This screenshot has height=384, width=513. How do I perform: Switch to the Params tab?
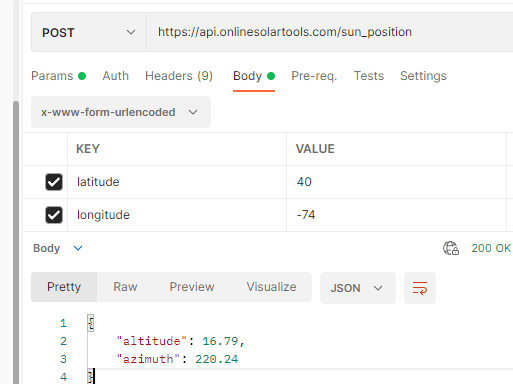pos(59,76)
